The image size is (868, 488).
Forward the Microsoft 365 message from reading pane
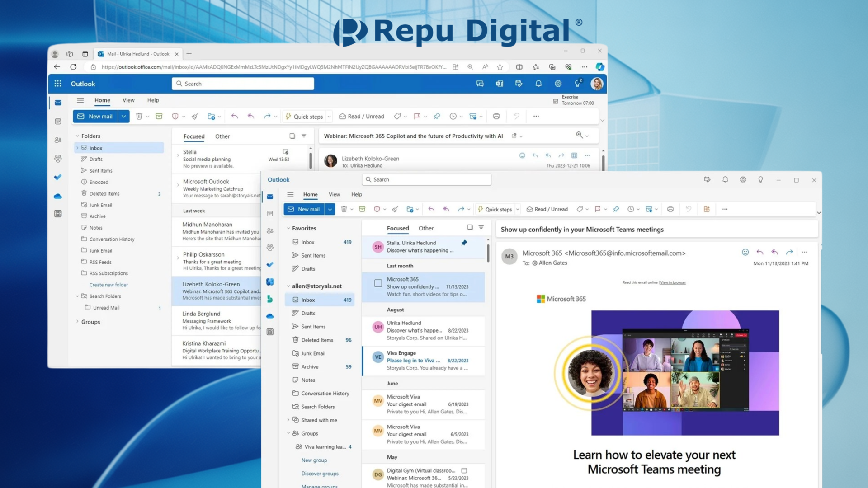point(789,252)
